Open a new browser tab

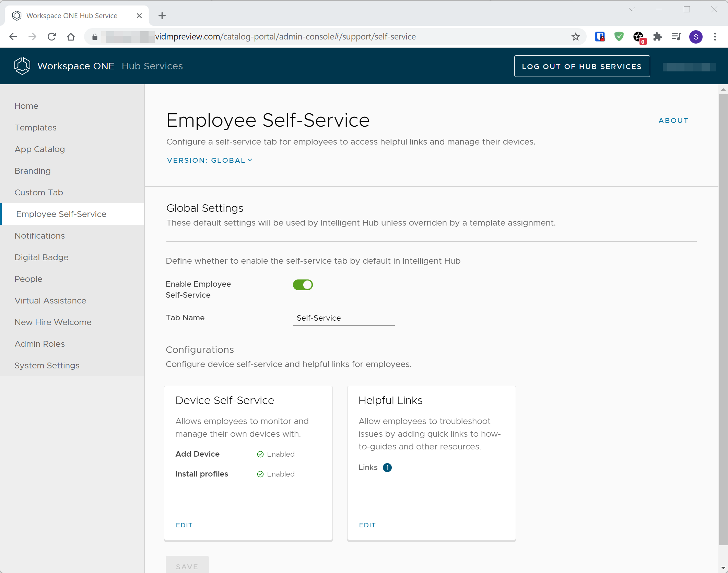pos(162,15)
